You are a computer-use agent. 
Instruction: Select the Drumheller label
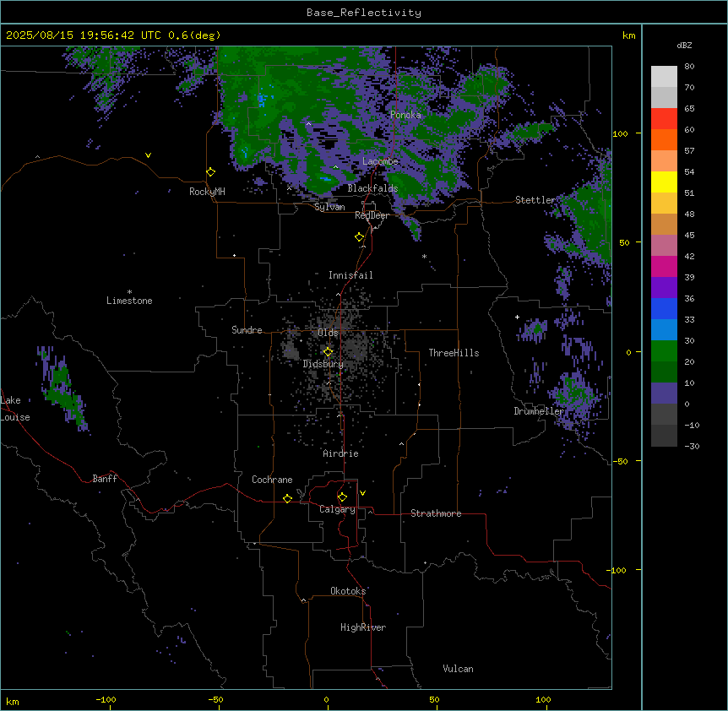pos(539,411)
